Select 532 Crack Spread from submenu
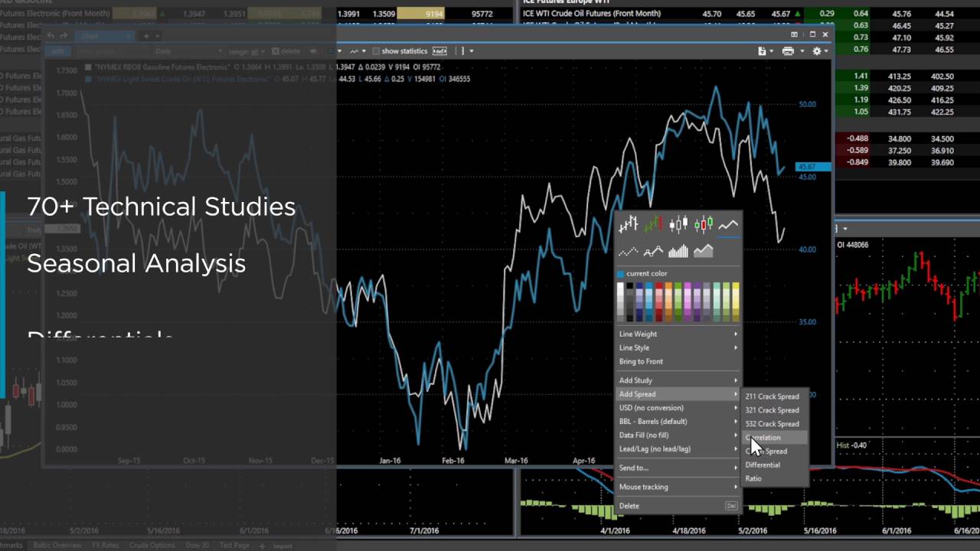 click(x=775, y=424)
